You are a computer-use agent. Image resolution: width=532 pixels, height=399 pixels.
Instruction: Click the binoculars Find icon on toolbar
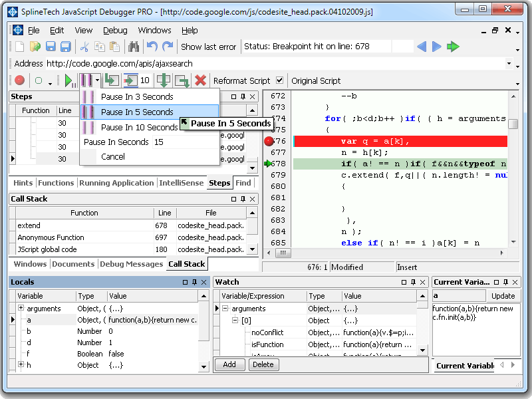click(x=133, y=47)
